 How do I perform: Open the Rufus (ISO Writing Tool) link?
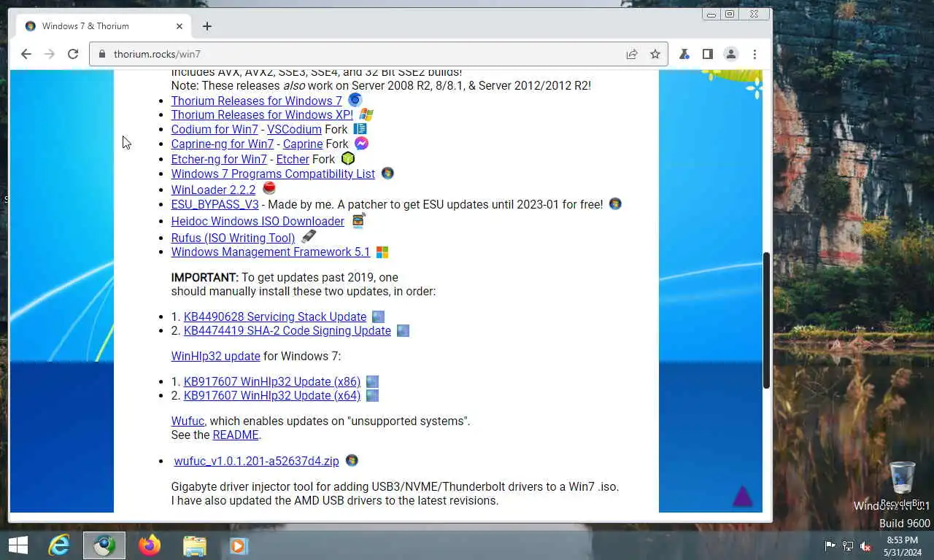click(x=233, y=238)
